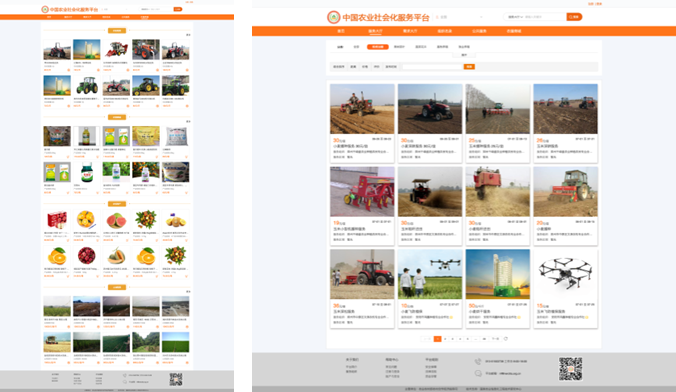
Task: Select the highlighted orange category filter pill
Action: pyautogui.click(x=378, y=47)
